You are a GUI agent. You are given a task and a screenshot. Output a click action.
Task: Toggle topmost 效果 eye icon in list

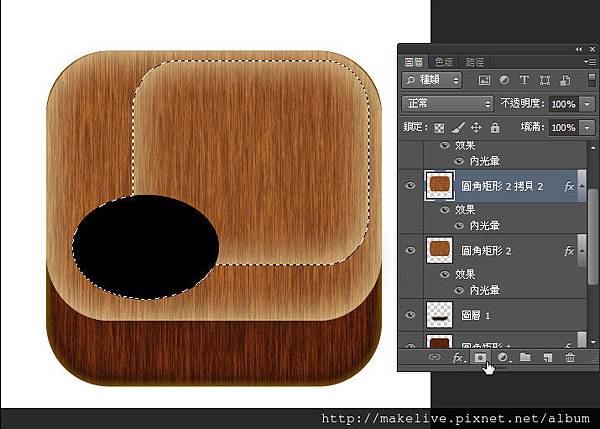click(x=445, y=145)
